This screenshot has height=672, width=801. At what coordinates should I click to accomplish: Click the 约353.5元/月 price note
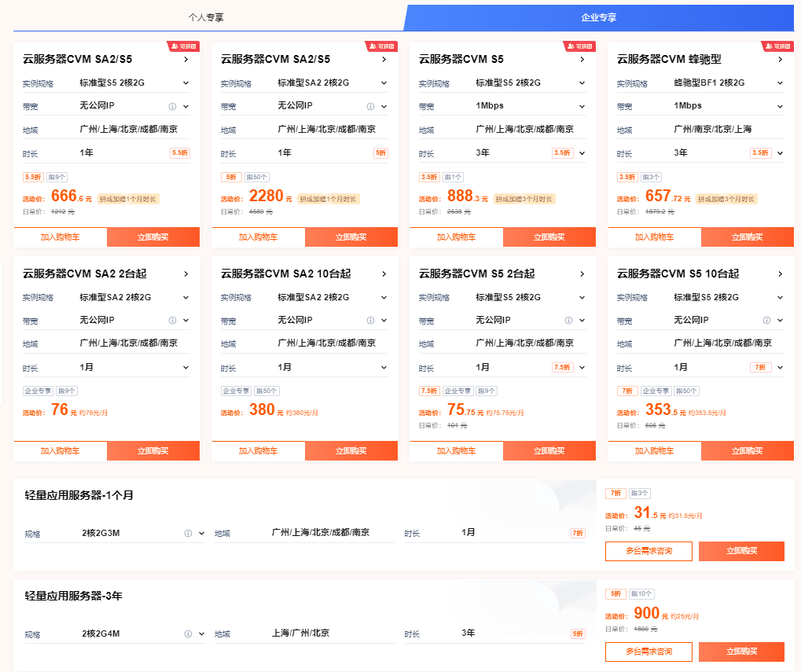click(707, 413)
